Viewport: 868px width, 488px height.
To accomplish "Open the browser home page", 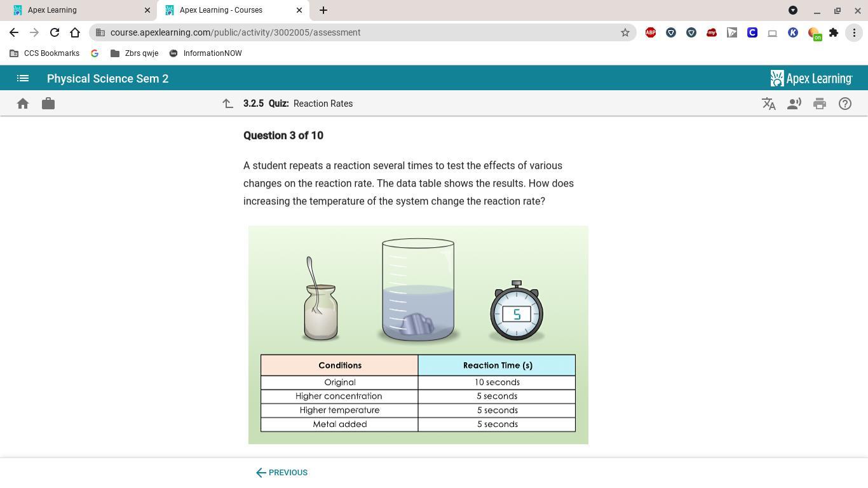I will 75,32.
